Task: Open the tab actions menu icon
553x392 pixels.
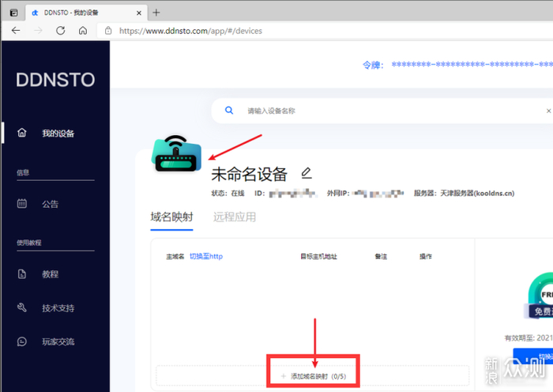Action: click(13, 13)
